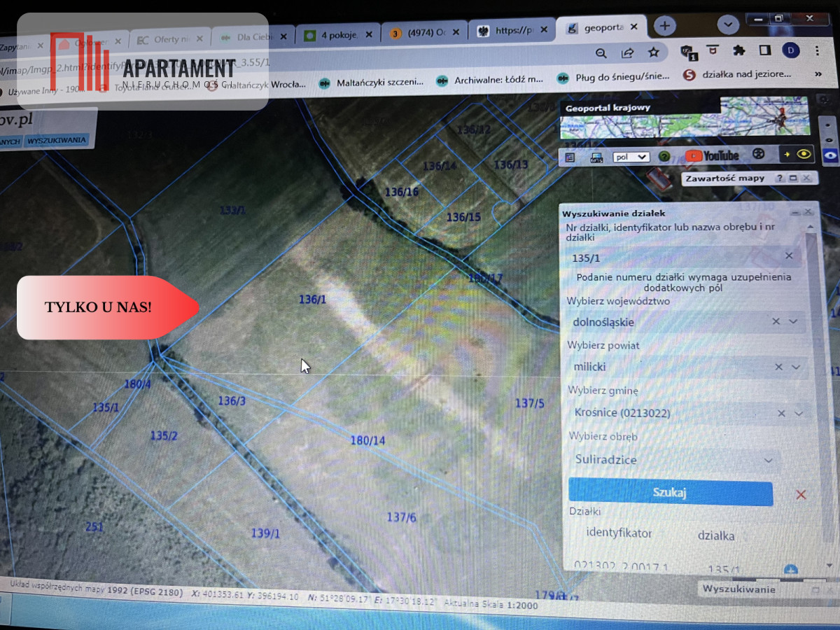Viewport: 840px width, 630px height.
Task: Open the powiat dropdown showing milicki
Action: [796, 367]
